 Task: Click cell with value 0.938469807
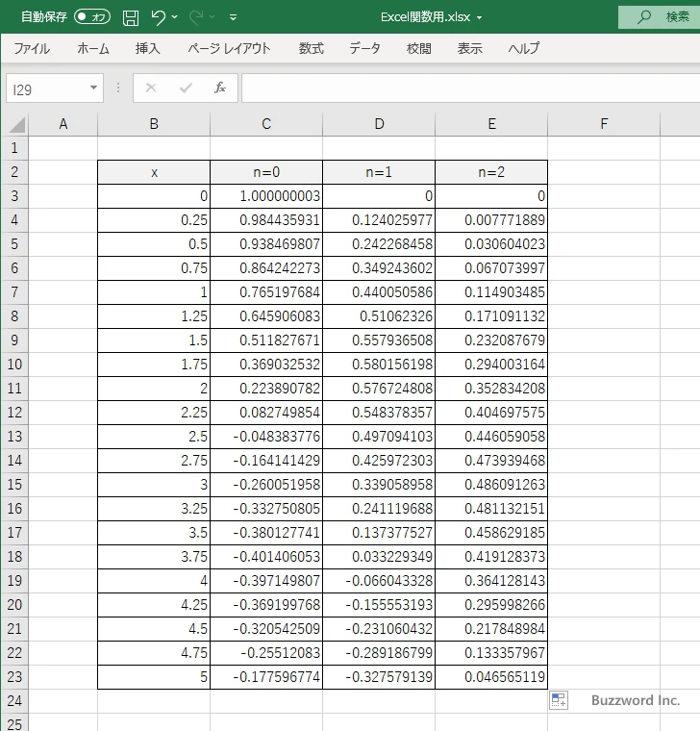266,244
